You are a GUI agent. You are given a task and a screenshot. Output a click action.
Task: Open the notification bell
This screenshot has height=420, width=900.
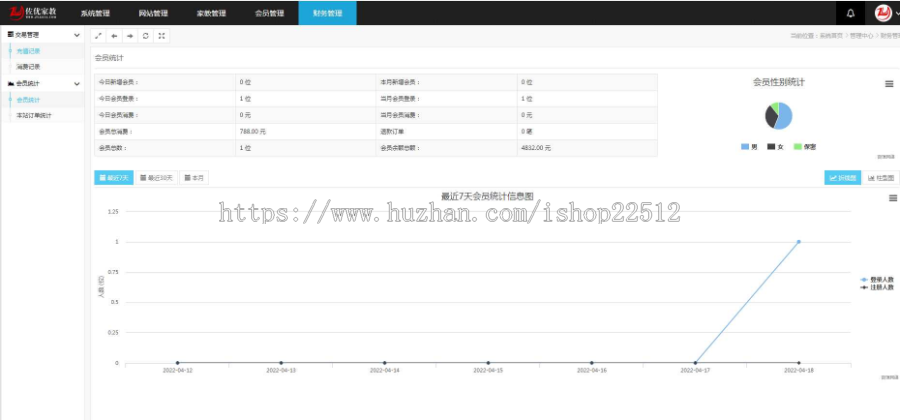851,13
